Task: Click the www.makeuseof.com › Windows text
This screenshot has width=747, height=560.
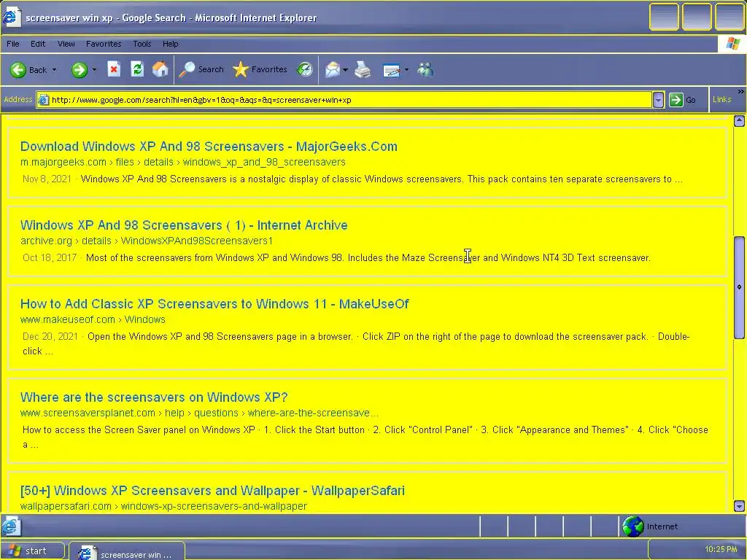Action: coord(93,319)
